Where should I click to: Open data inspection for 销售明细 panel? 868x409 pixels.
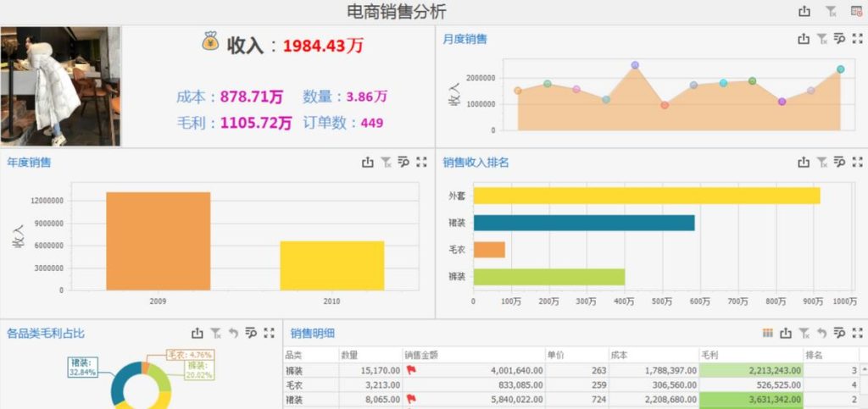click(840, 333)
